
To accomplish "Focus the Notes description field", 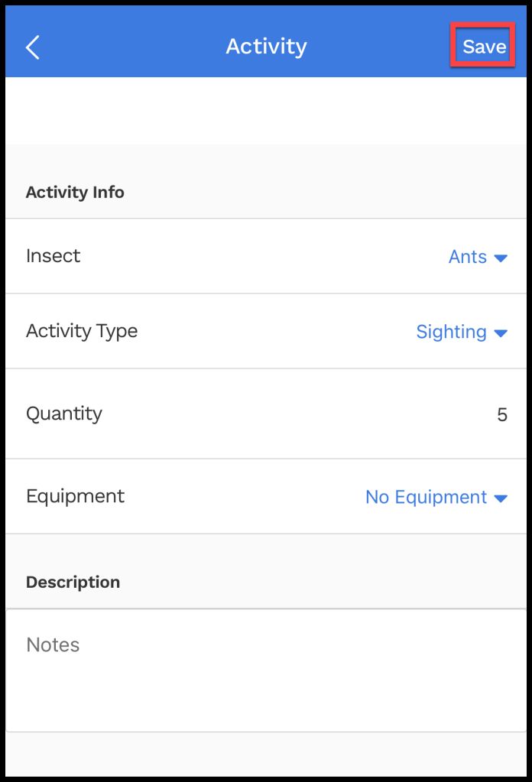I will tap(53, 644).
